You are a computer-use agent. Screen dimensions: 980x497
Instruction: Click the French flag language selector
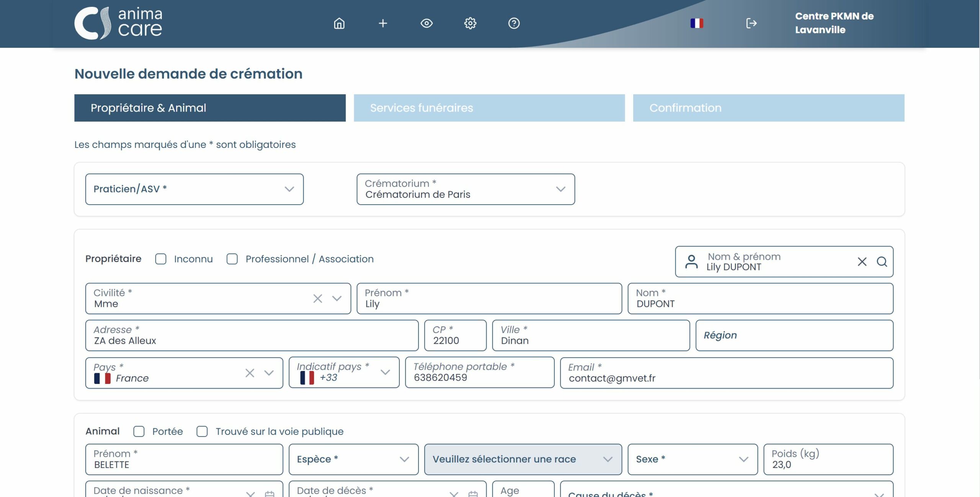tap(697, 23)
